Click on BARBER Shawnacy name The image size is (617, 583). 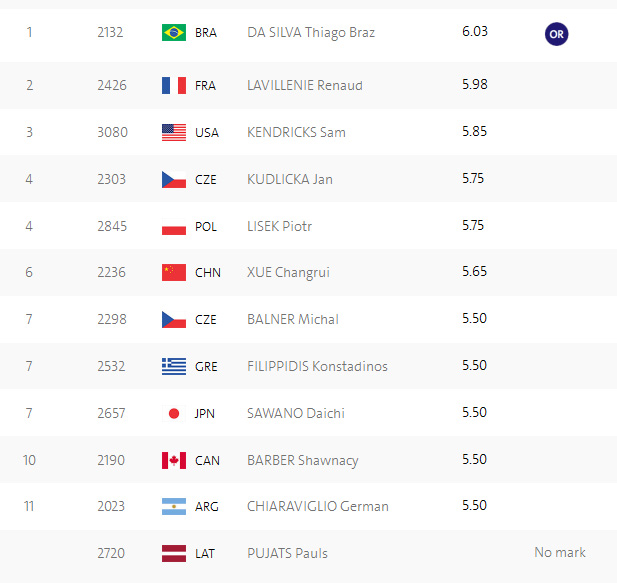tap(302, 460)
